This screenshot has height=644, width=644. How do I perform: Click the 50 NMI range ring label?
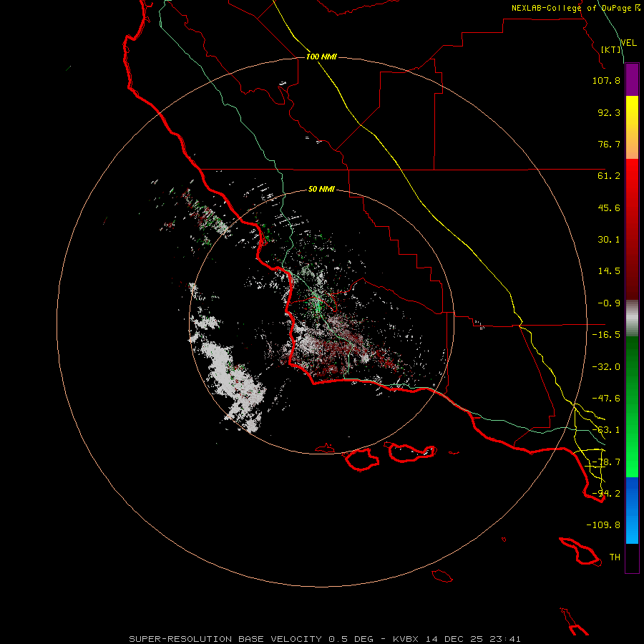click(321, 189)
